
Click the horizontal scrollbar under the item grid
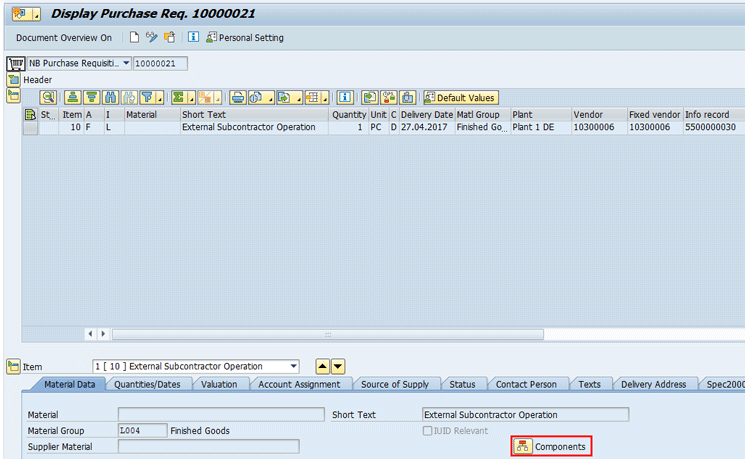pos(327,334)
